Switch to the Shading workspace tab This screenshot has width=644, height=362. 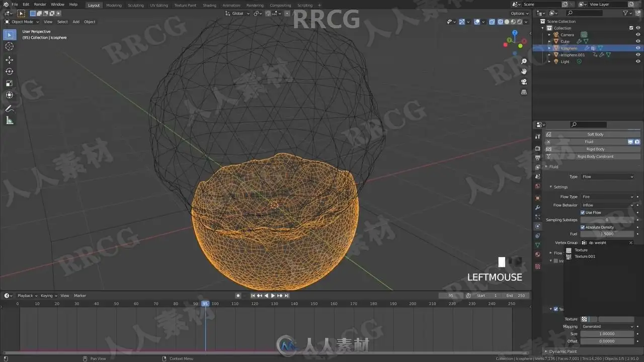tap(209, 5)
